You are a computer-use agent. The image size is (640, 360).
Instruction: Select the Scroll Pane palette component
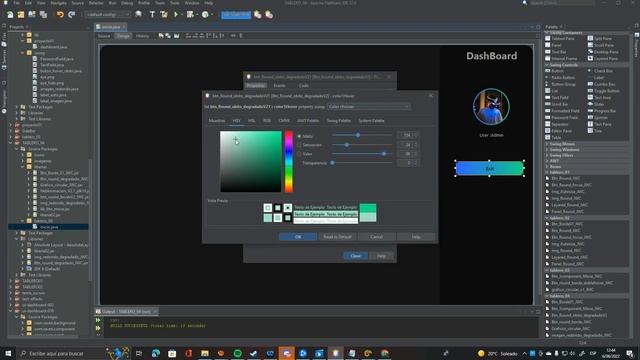(601, 45)
